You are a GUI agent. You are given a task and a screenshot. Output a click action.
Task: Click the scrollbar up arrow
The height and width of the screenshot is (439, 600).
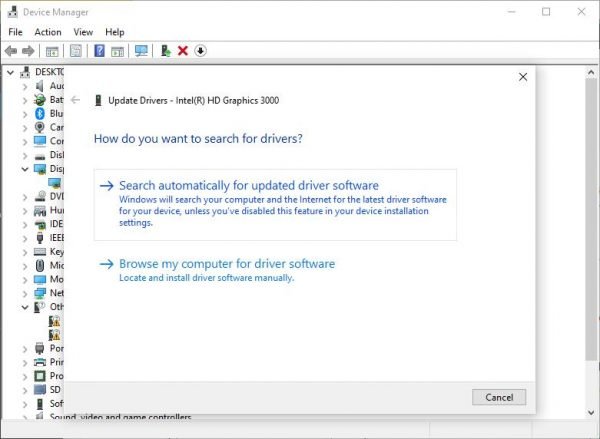pos(591,72)
